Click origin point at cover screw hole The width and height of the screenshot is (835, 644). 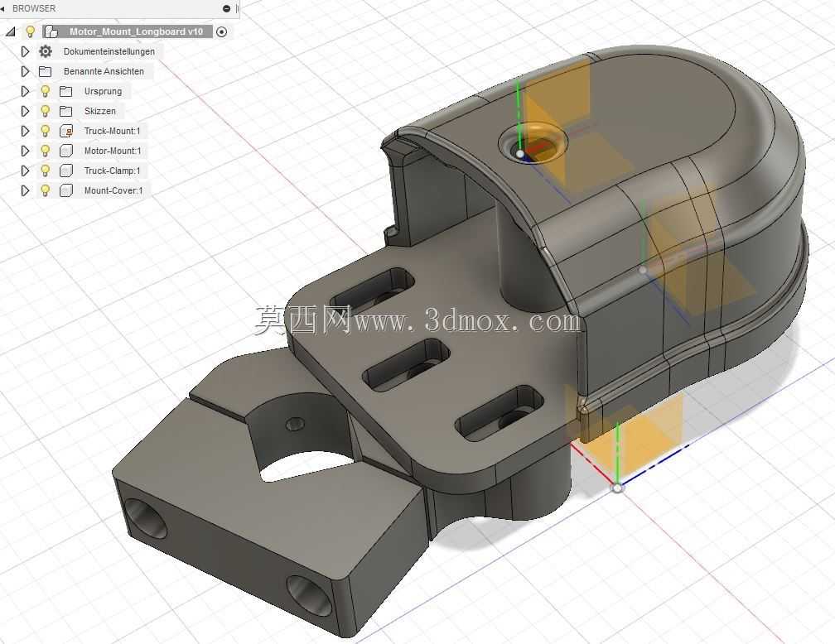point(519,154)
